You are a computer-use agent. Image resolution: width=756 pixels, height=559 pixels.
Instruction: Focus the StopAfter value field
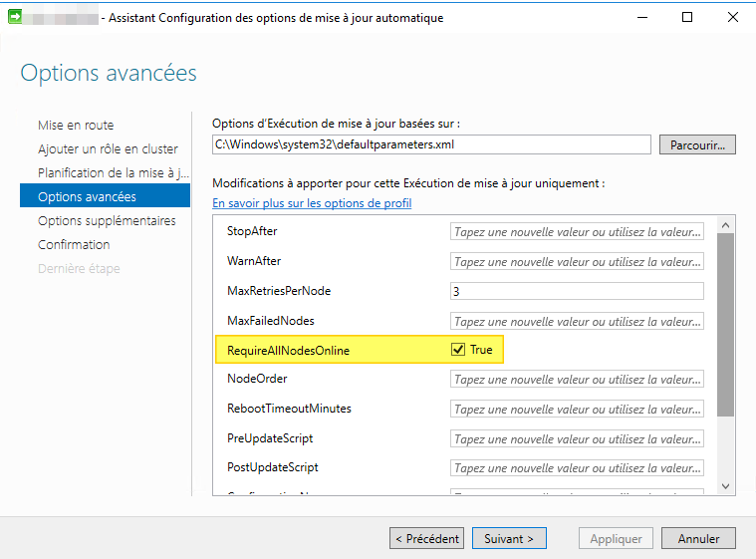(x=577, y=231)
